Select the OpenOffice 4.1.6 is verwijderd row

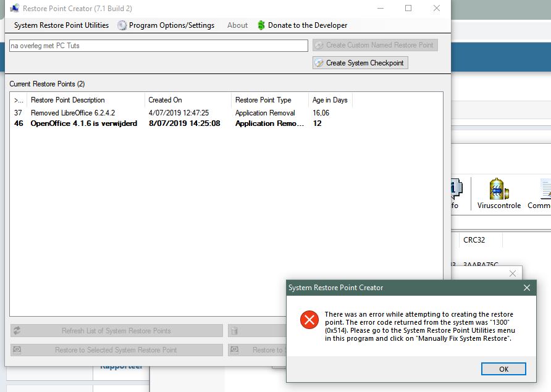tap(83, 123)
